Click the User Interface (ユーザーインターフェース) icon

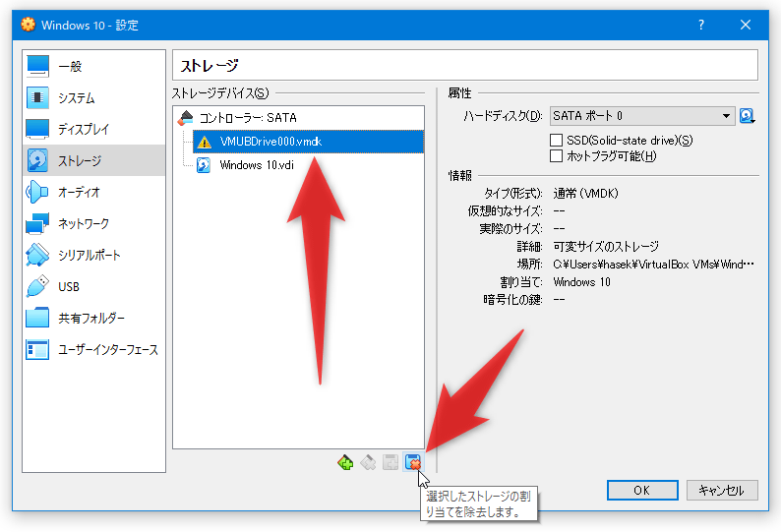[x=37, y=349]
